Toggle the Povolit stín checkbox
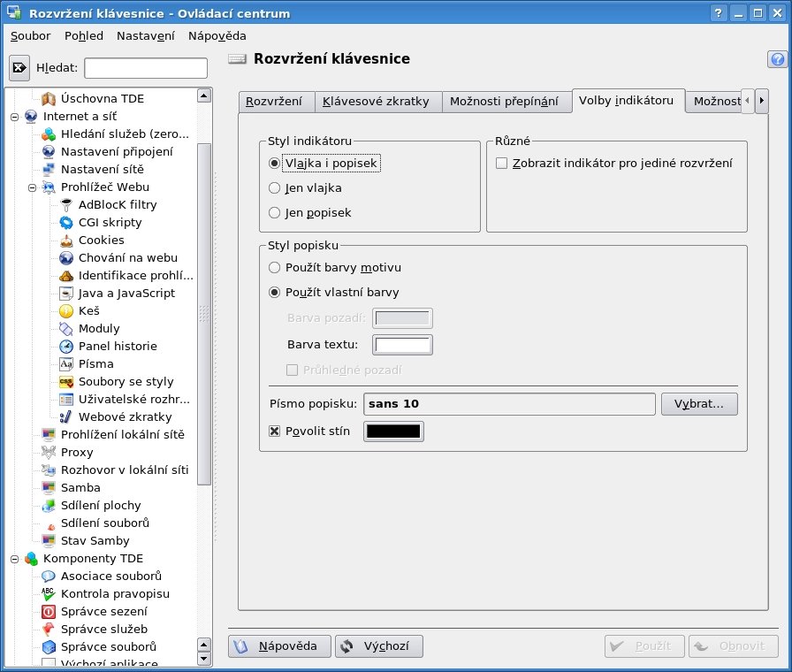Image resolution: width=792 pixels, height=672 pixels. [274, 431]
